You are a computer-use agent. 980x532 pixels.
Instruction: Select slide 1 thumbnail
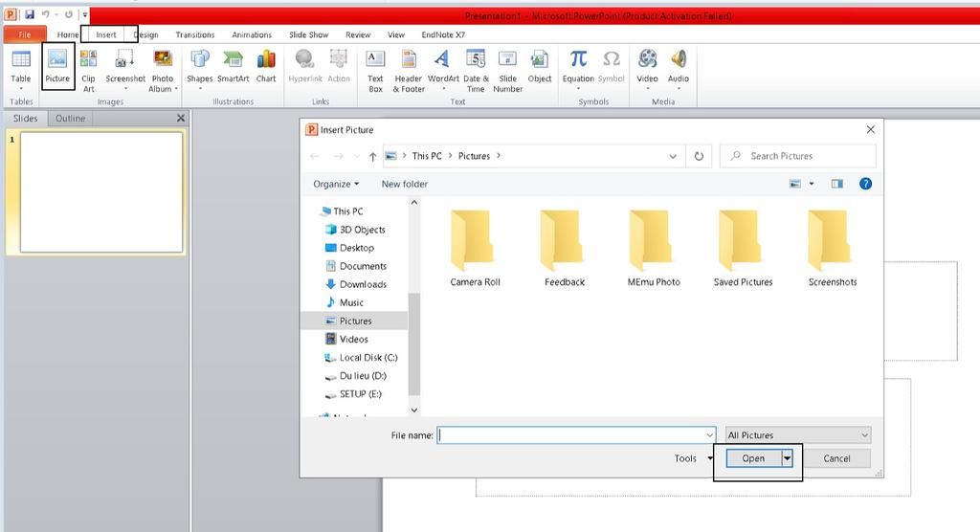click(101, 192)
